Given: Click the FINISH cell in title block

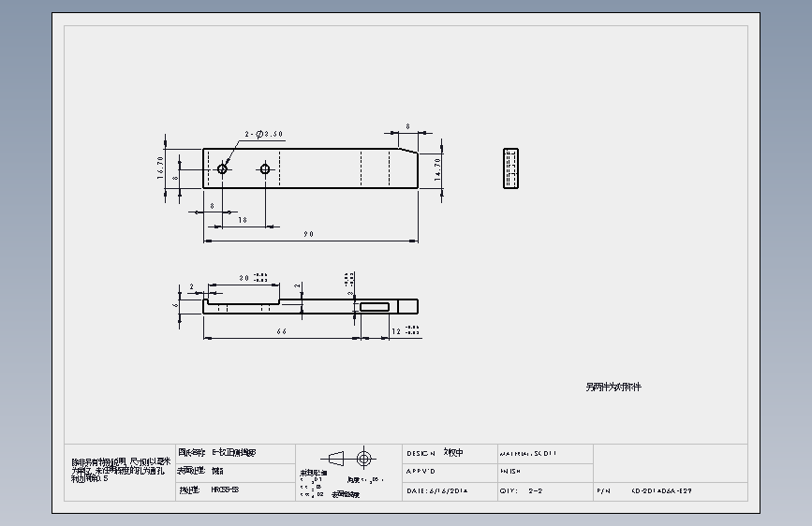Looking at the screenshot, I should point(546,473).
